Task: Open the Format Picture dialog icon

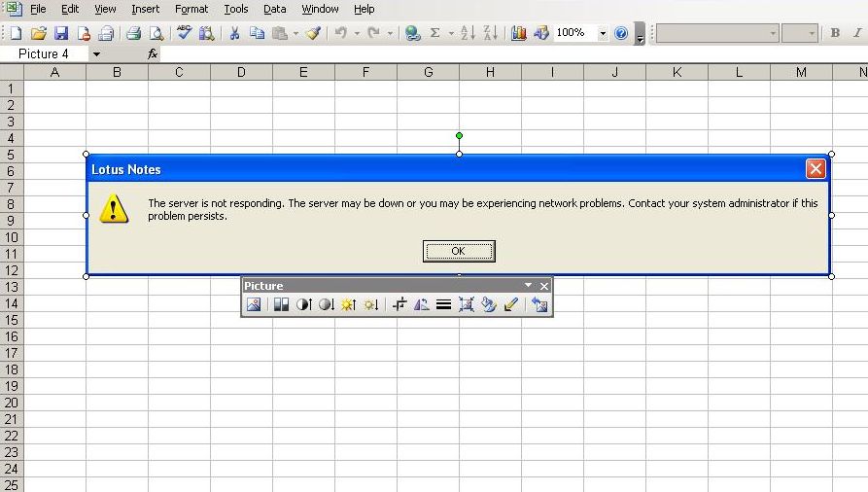Action: coord(488,304)
